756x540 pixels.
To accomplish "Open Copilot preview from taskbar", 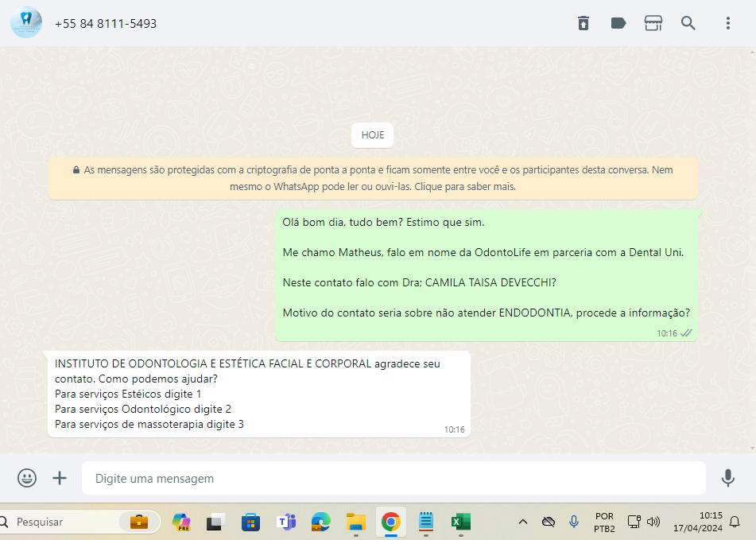I will pyautogui.click(x=181, y=522).
